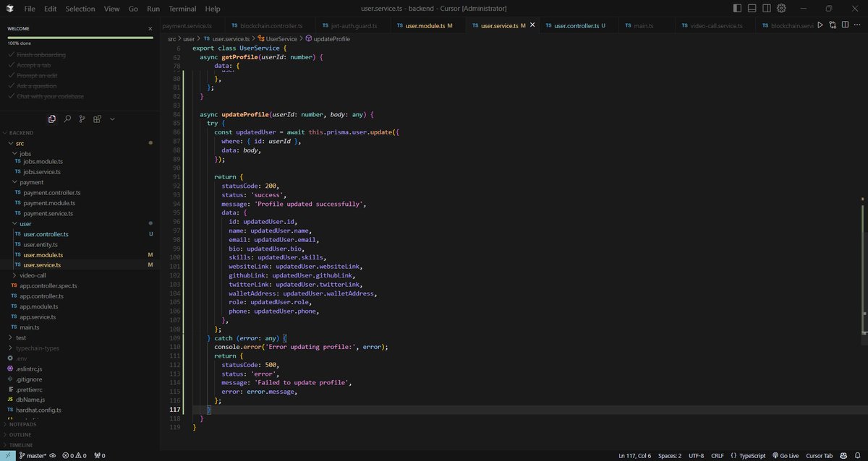Open the Source Control view icon
The height and width of the screenshot is (461, 868).
(x=82, y=119)
